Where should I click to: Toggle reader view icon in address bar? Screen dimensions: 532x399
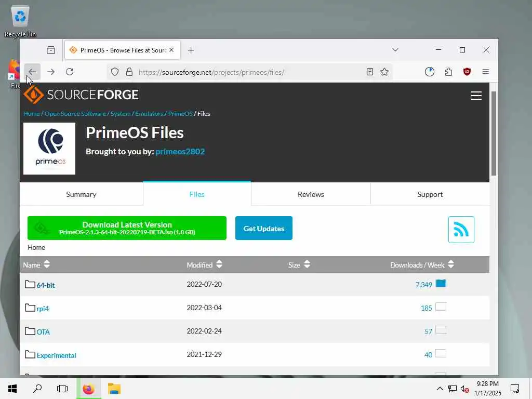click(x=370, y=72)
